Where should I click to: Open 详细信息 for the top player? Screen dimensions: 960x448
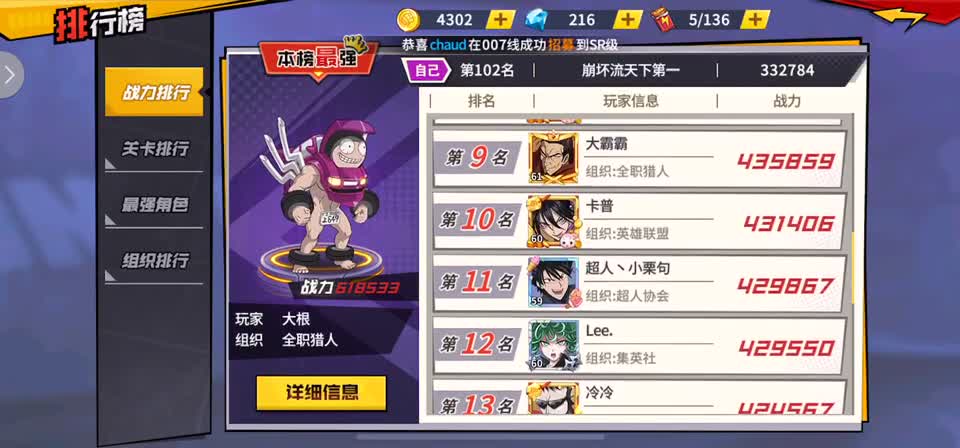point(321,392)
